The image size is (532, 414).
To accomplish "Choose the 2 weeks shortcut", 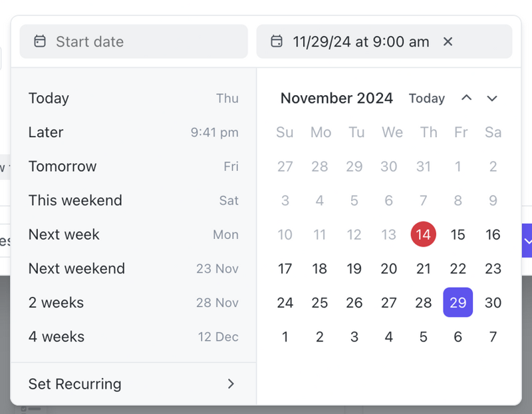I will [x=56, y=302].
